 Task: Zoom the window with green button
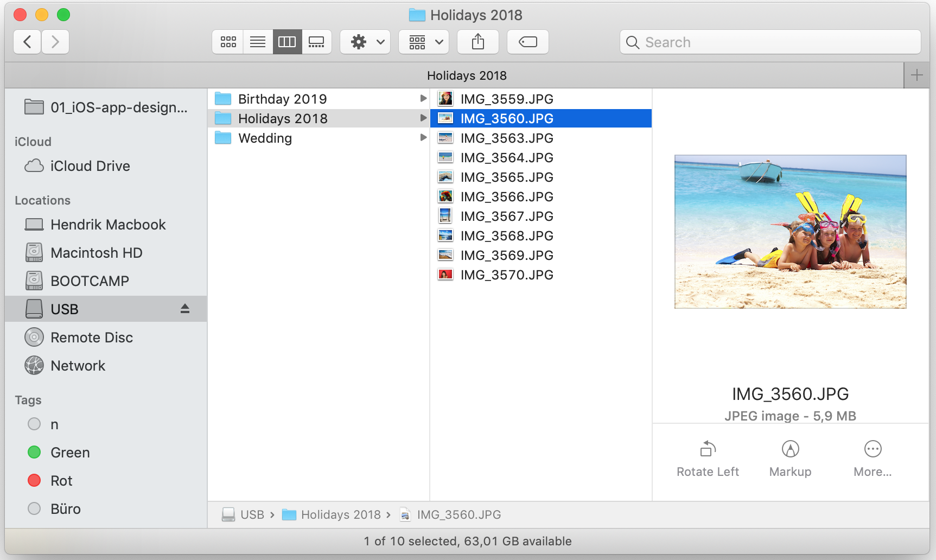click(63, 15)
